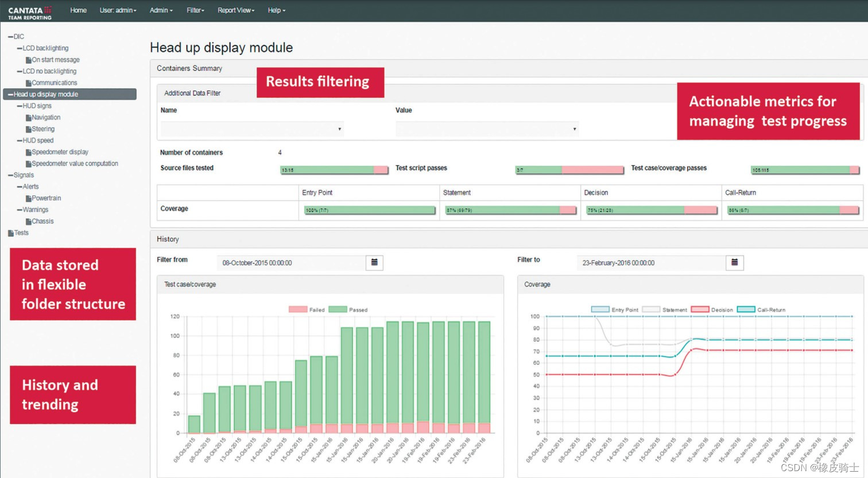The height and width of the screenshot is (478, 868).
Task: Toggle Decision legend in Coverage chart
Action: (700, 309)
